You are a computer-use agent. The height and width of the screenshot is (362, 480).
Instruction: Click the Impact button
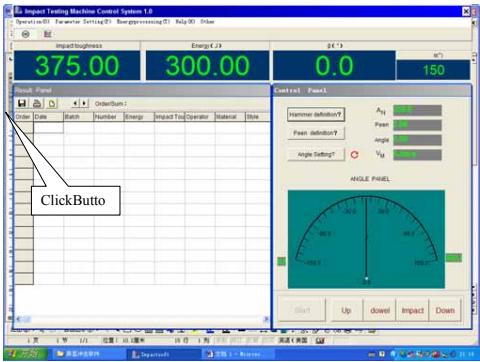tap(412, 310)
